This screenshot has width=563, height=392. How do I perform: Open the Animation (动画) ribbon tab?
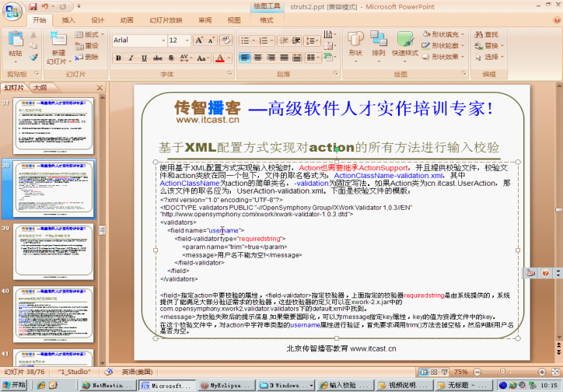pyautogui.click(x=127, y=20)
